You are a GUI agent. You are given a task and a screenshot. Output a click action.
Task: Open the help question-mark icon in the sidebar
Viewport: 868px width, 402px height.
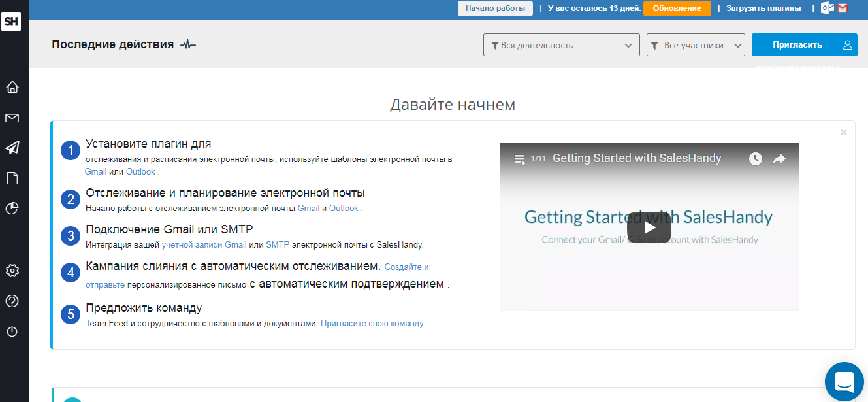[x=12, y=301]
